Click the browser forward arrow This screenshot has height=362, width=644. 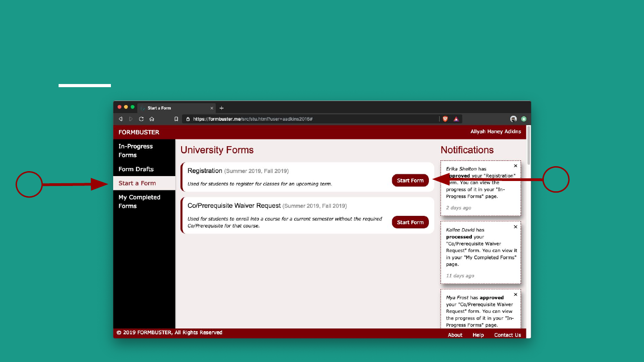pos(131,119)
